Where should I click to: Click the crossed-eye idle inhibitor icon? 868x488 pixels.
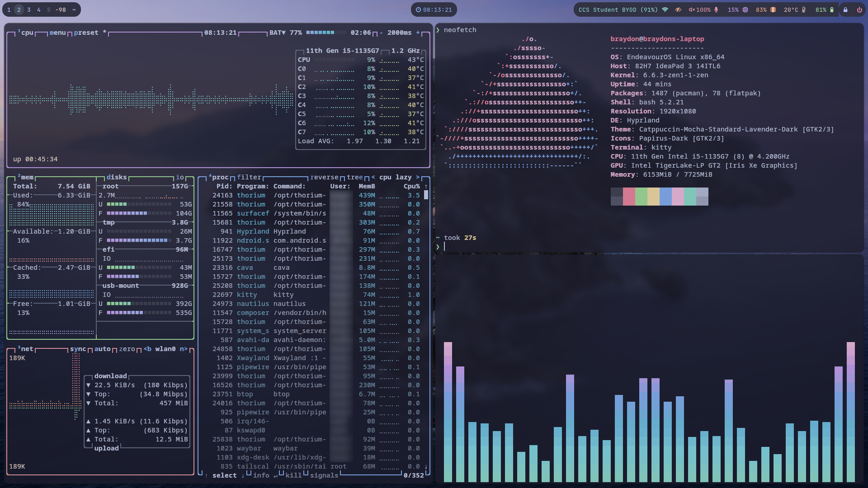point(678,9)
